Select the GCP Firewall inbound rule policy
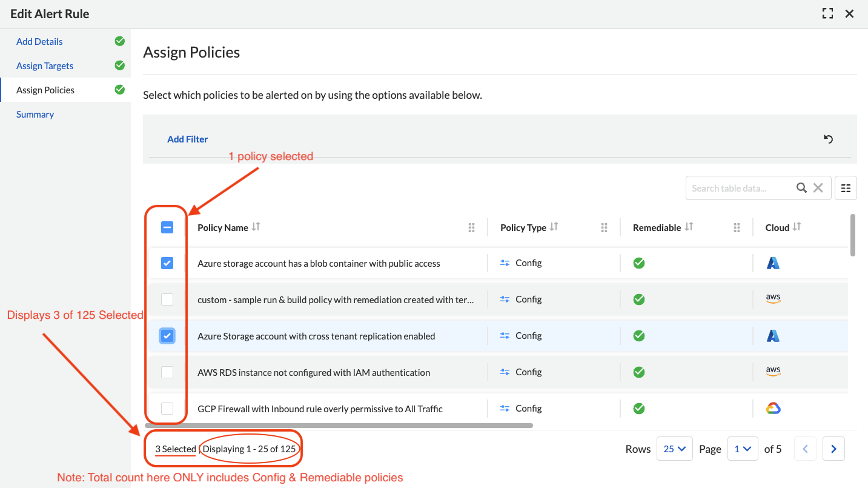Image resolution: width=868 pixels, height=488 pixels. [x=167, y=409]
